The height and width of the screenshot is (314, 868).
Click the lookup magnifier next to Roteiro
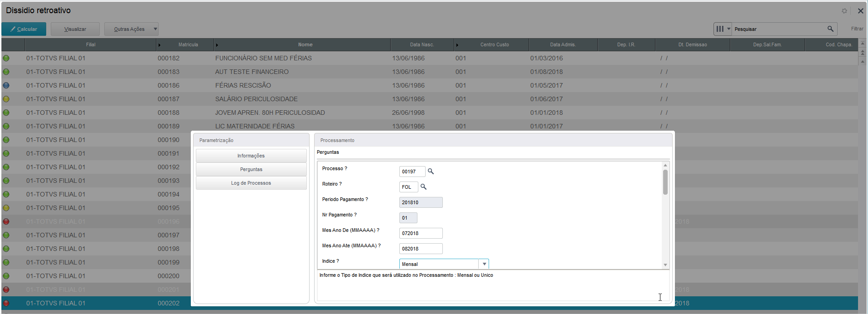pyautogui.click(x=424, y=187)
